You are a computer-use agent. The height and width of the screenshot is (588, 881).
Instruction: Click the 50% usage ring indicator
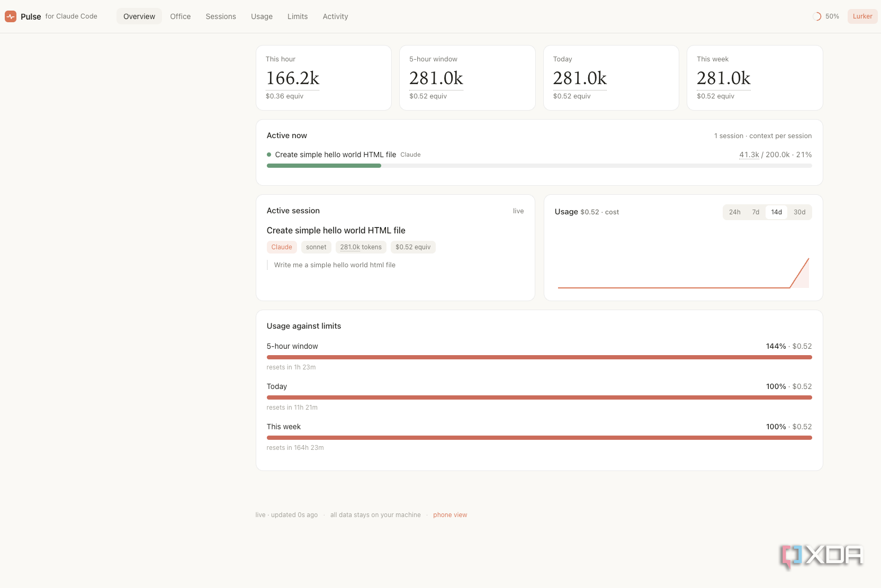pos(817,16)
